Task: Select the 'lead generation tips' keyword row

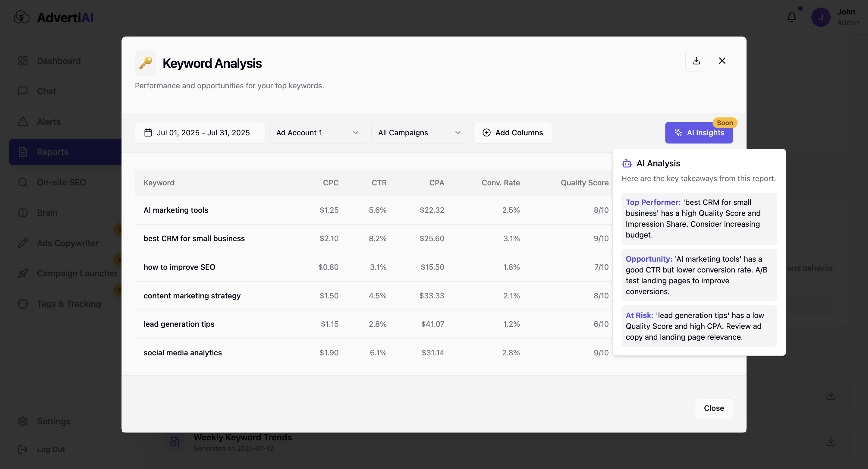Action: 179,324
